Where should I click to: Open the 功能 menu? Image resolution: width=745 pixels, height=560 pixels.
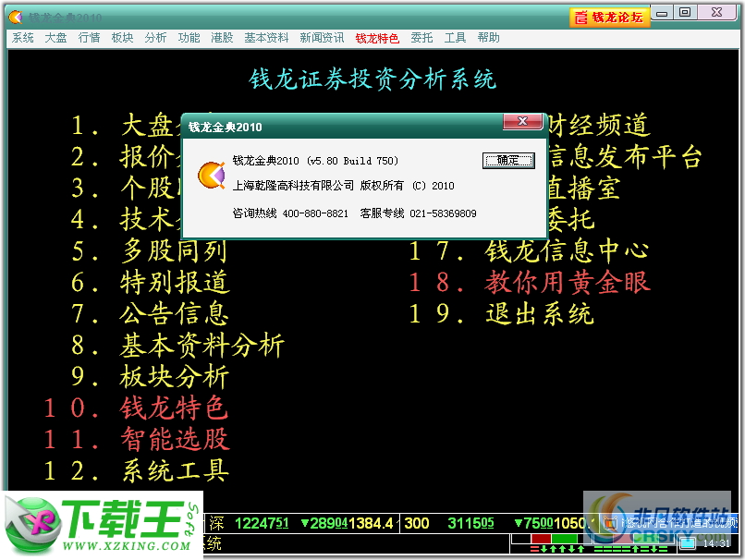[x=189, y=38]
